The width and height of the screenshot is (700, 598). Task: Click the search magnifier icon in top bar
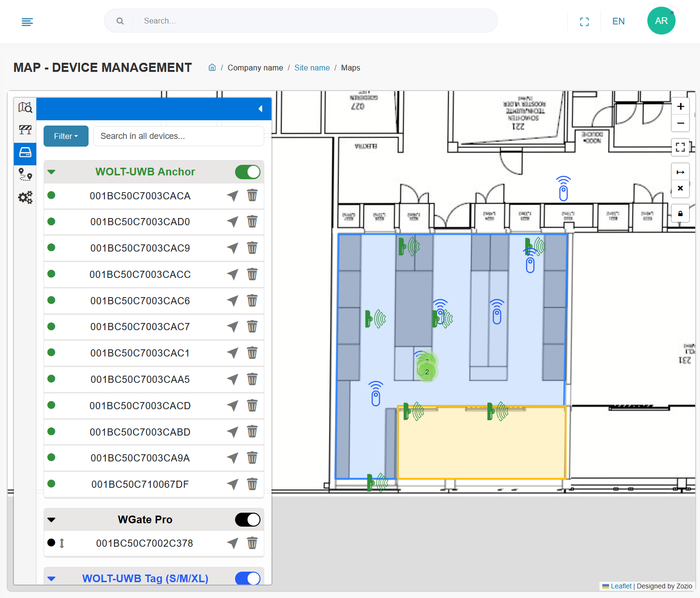pos(120,21)
